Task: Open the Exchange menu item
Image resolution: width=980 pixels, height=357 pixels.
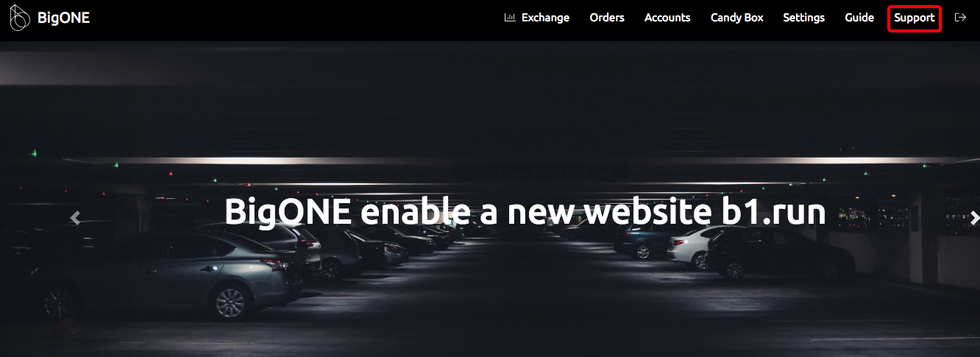Action: click(x=545, y=18)
